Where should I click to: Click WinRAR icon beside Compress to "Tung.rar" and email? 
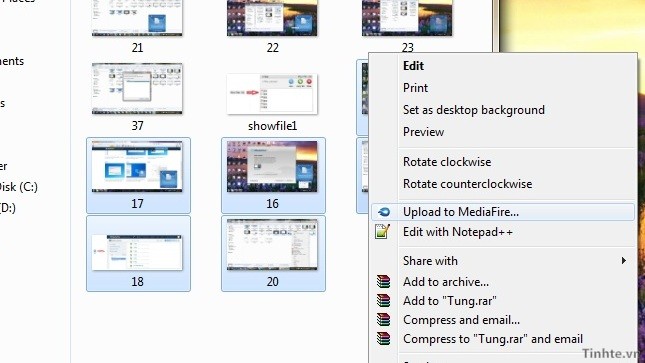point(383,338)
